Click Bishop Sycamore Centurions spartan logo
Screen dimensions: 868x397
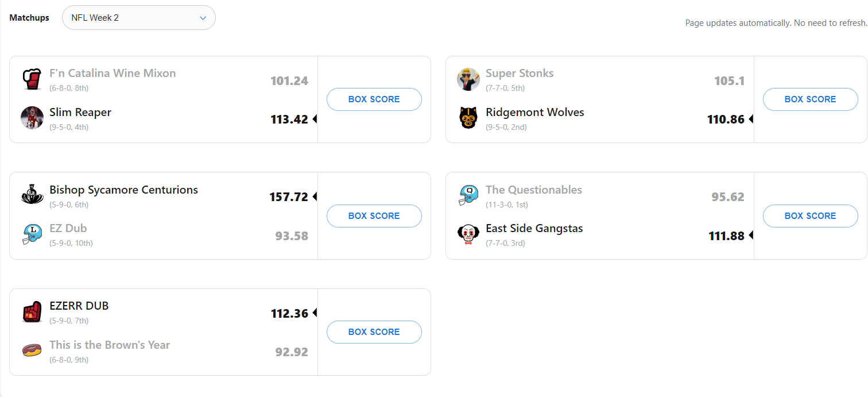[32, 195]
